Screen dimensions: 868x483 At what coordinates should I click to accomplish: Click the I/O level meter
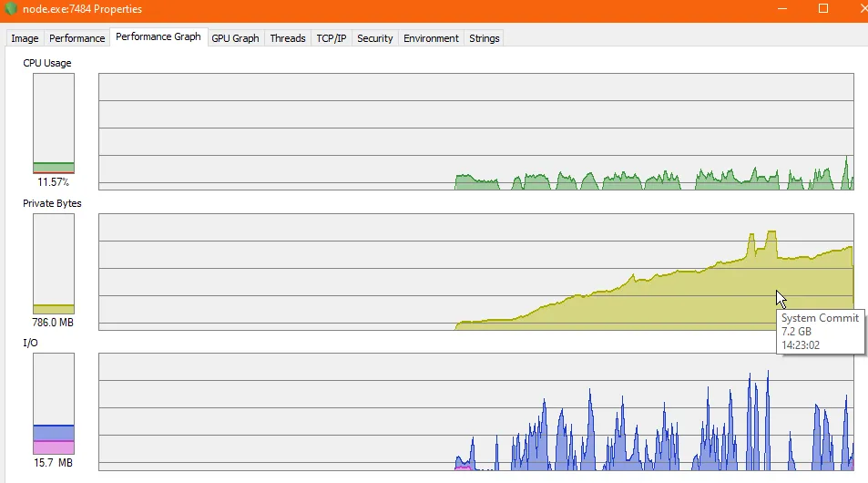tap(54, 404)
